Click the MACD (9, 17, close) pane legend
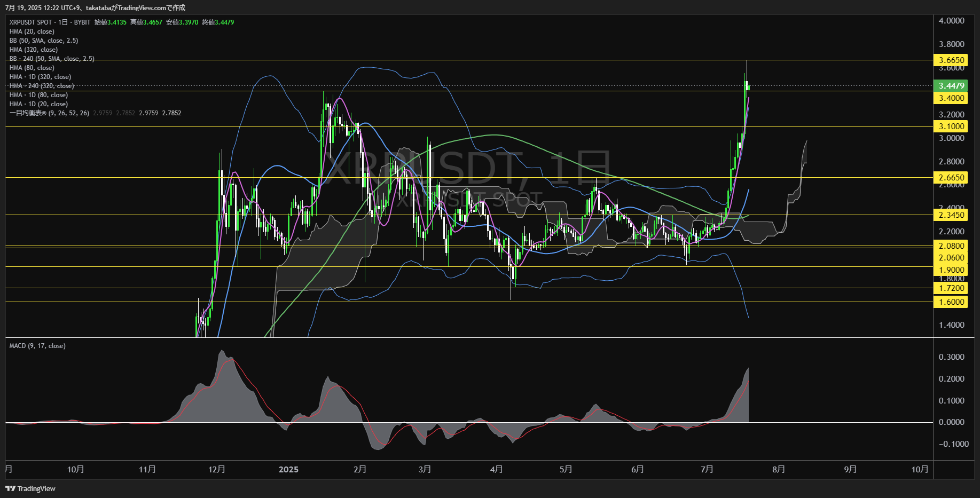Image resolution: width=980 pixels, height=498 pixels. (37, 346)
